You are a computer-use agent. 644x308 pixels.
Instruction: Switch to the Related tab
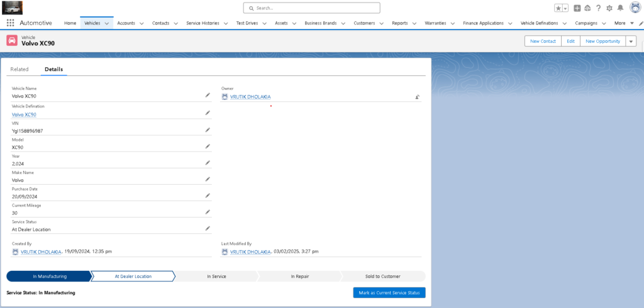(19, 69)
